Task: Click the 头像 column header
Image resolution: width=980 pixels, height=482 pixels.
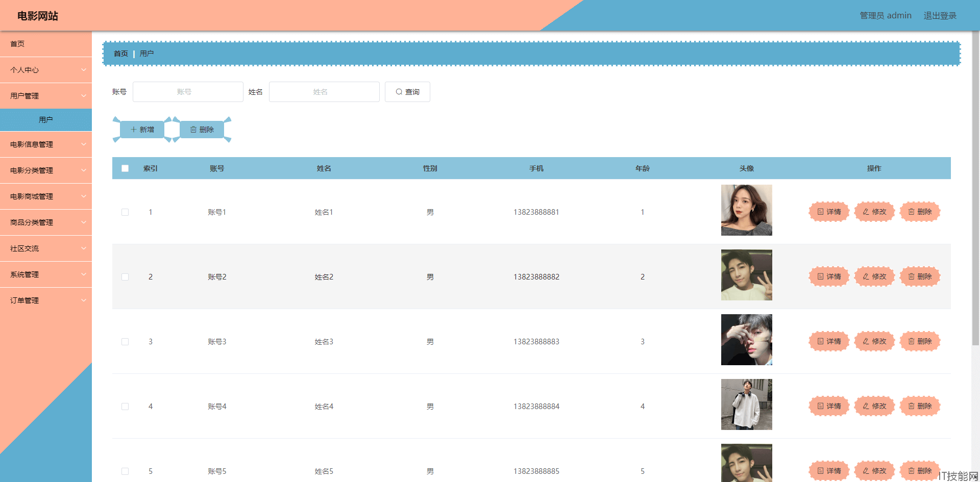Action: [x=747, y=168]
